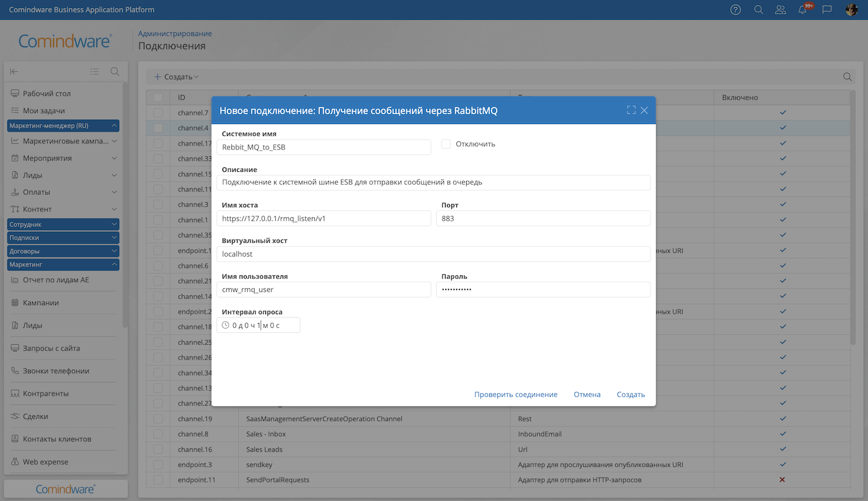Image resolution: width=868 pixels, height=501 pixels.
Task: Click the Проверить соединение button
Action: (516, 394)
